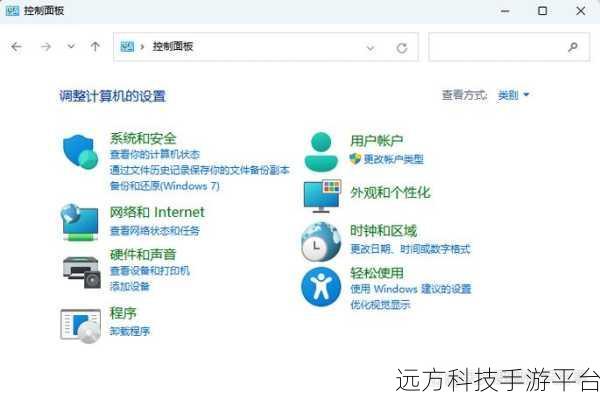Go back with the back arrow
The image size is (600, 399).
point(16,47)
